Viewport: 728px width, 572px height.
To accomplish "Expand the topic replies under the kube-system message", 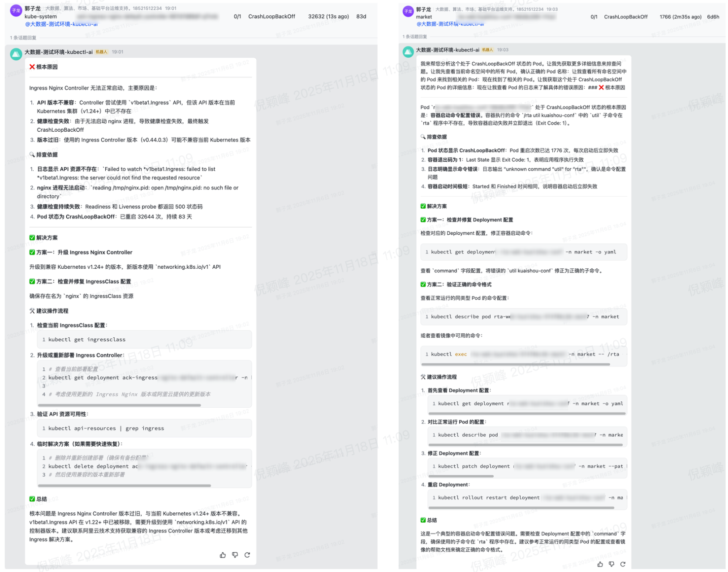I will click(x=23, y=38).
